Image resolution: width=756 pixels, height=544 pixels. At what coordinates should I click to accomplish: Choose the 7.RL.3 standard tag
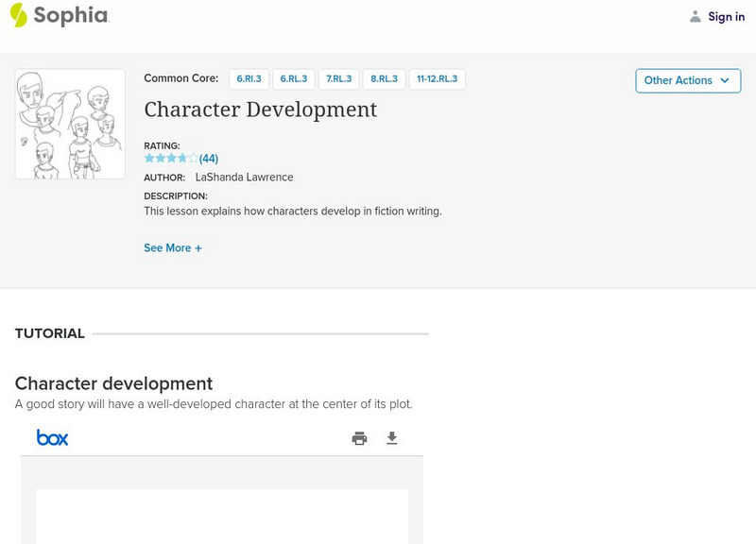click(338, 79)
